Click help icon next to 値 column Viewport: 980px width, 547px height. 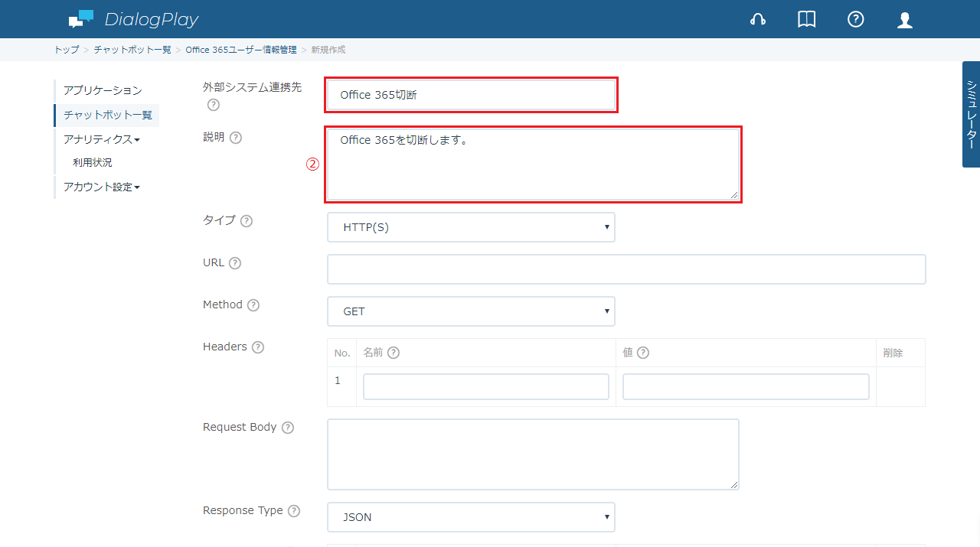[x=643, y=353]
